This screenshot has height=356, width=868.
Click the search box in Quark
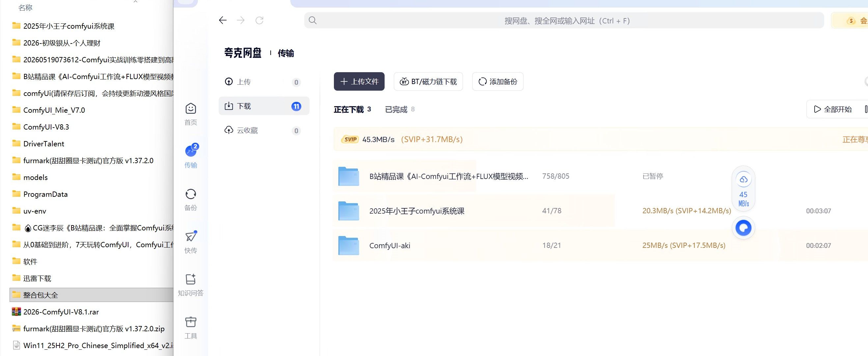(x=564, y=20)
